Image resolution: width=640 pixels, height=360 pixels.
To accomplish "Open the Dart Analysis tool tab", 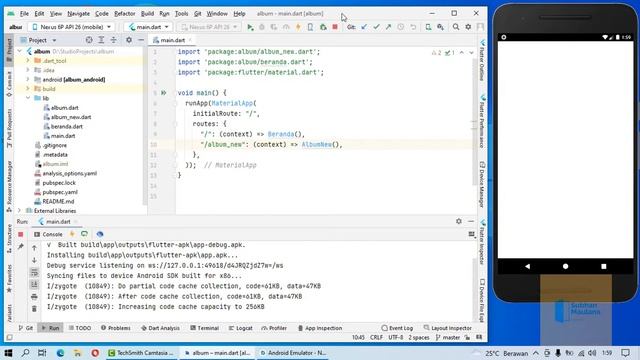I will pyautogui.click(x=160, y=328).
